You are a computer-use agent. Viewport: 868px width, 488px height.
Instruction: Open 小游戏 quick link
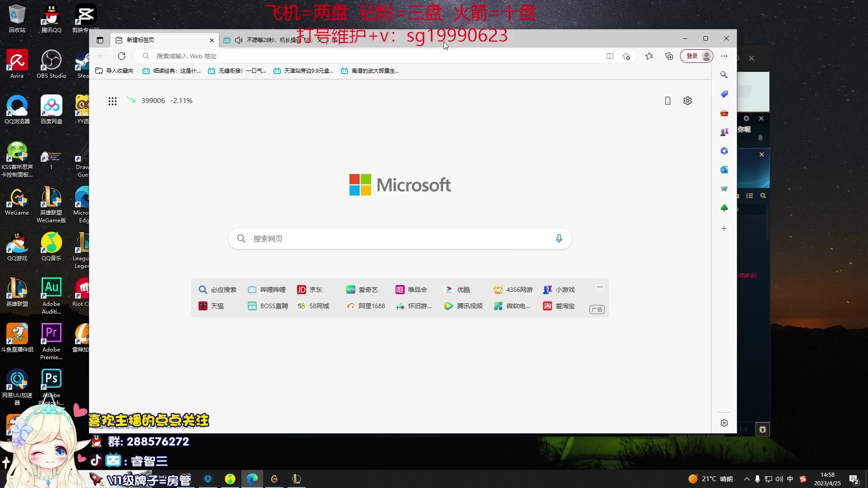pyautogui.click(x=559, y=290)
